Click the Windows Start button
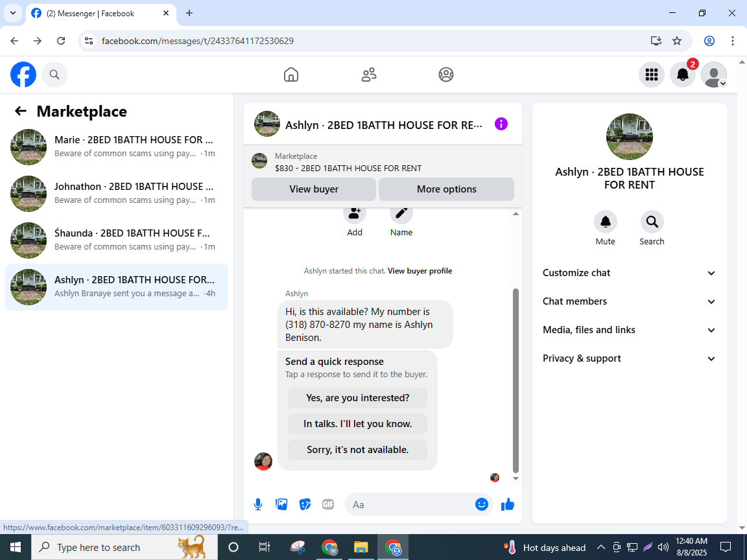 coord(16,547)
